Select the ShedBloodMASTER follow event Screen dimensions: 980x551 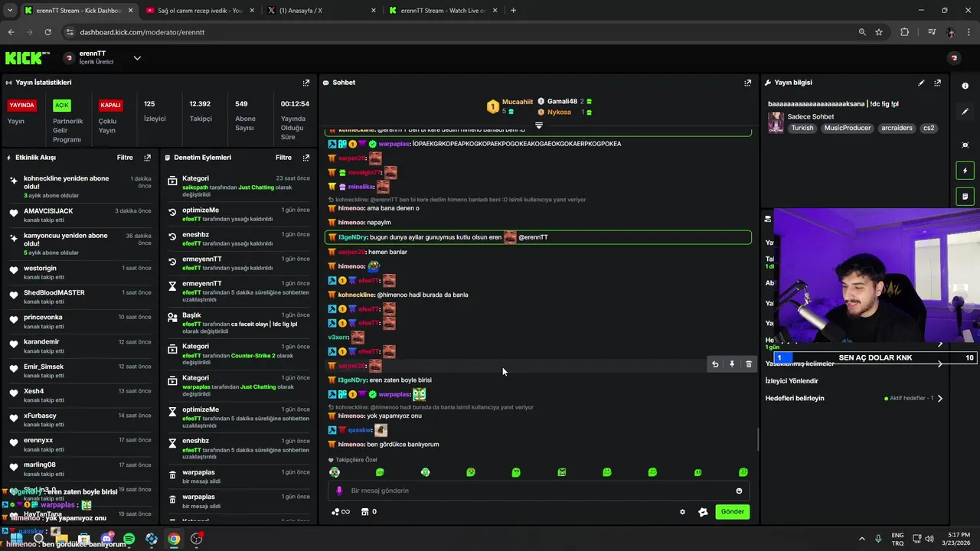pyautogui.click(x=80, y=297)
